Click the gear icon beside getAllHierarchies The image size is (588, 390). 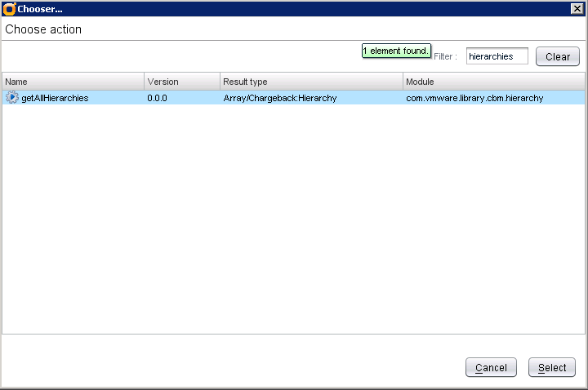click(x=12, y=98)
